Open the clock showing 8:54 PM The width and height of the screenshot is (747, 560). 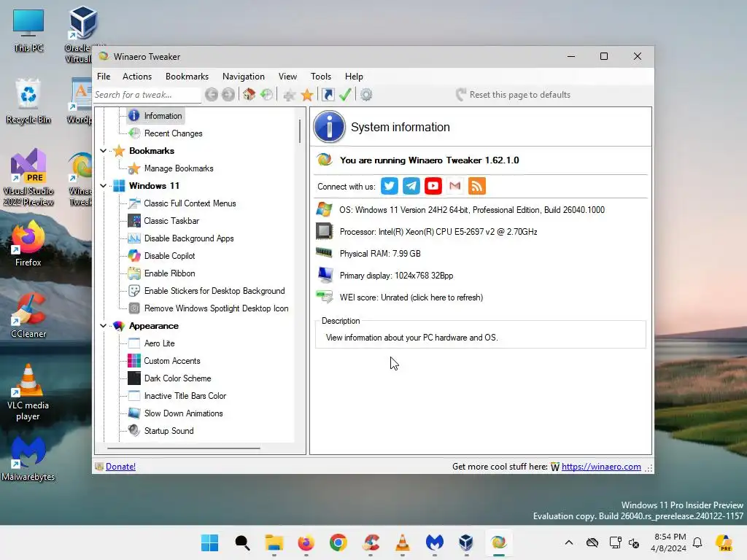[x=668, y=542]
